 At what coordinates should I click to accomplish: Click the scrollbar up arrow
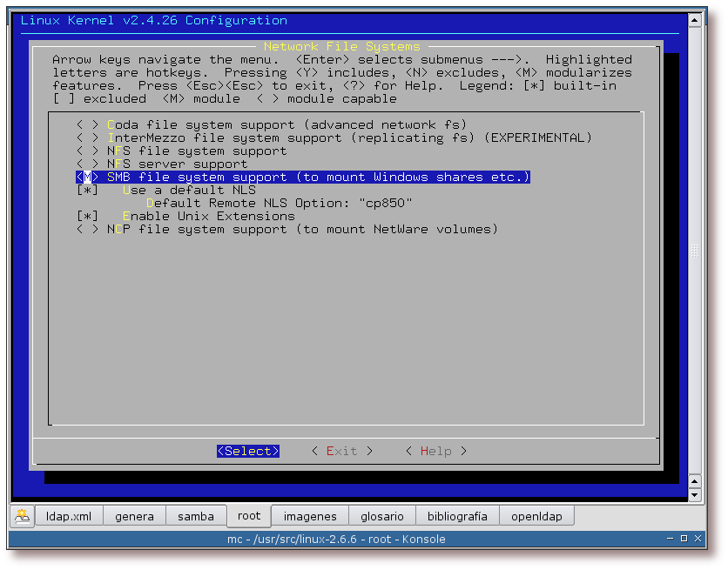tap(695, 21)
